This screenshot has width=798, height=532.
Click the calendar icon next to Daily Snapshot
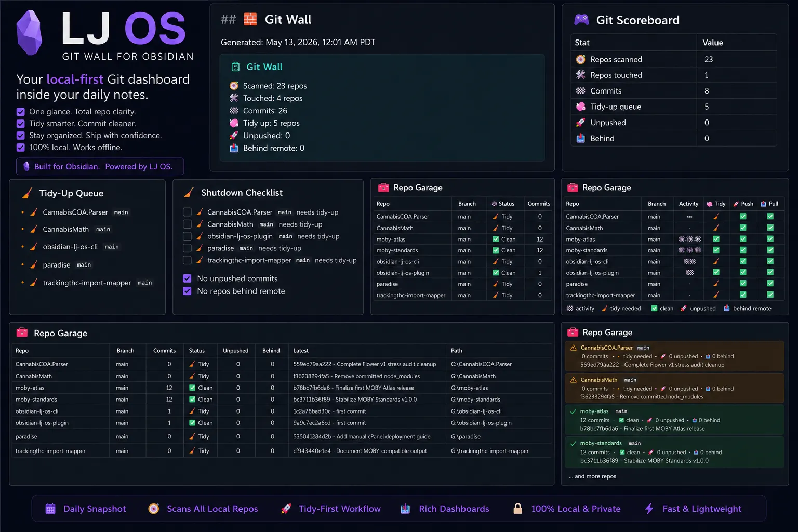50,509
